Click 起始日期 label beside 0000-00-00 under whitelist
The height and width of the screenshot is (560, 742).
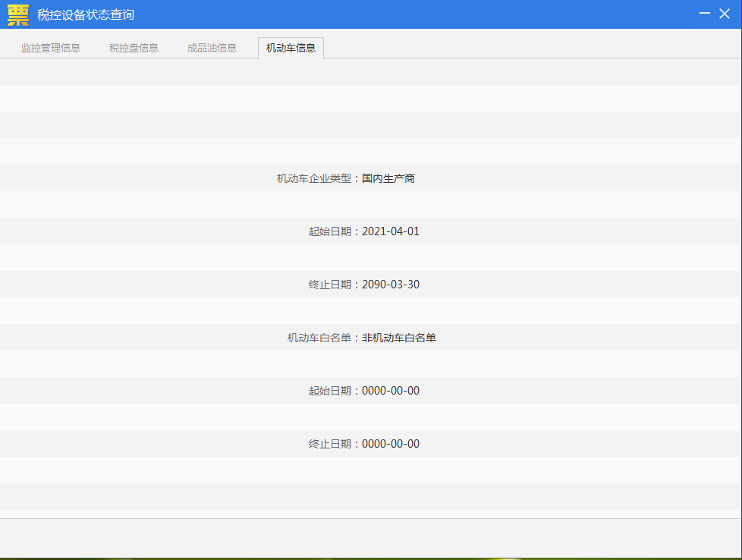click(x=330, y=391)
